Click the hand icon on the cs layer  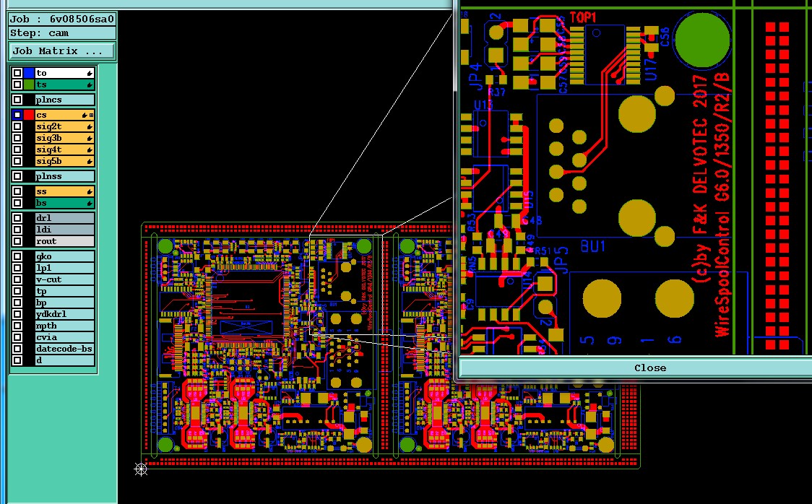coord(84,116)
